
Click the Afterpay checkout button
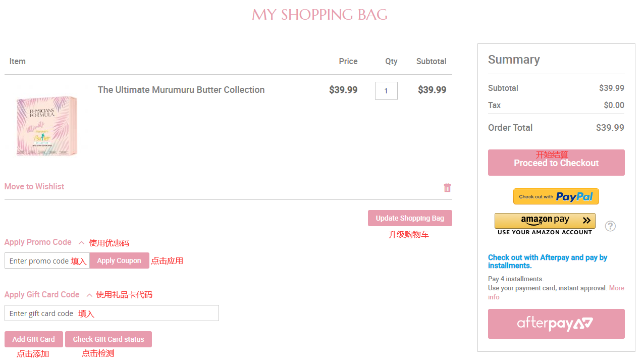point(556,324)
